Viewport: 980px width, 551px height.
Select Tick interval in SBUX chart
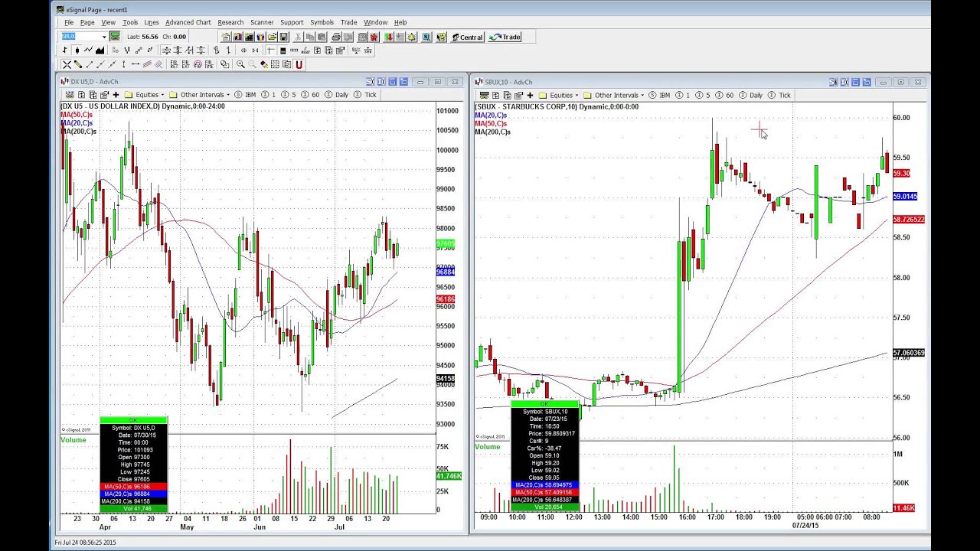pos(780,96)
